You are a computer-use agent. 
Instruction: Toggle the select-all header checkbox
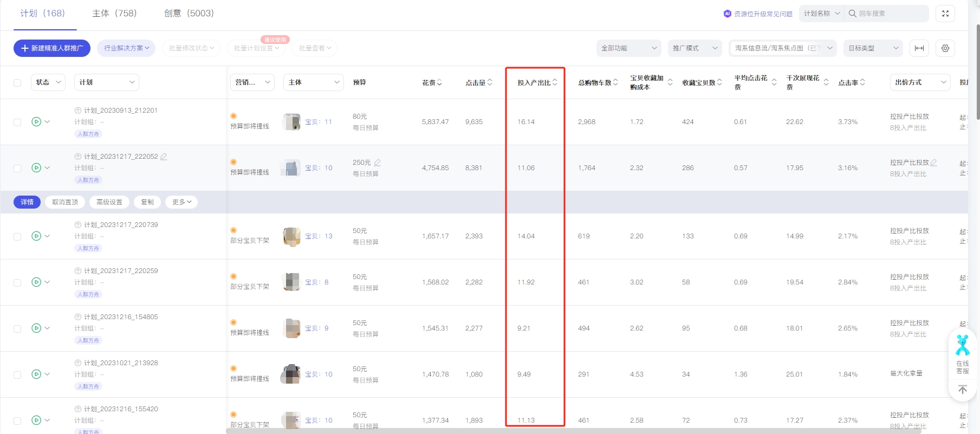click(x=17, y=83)
